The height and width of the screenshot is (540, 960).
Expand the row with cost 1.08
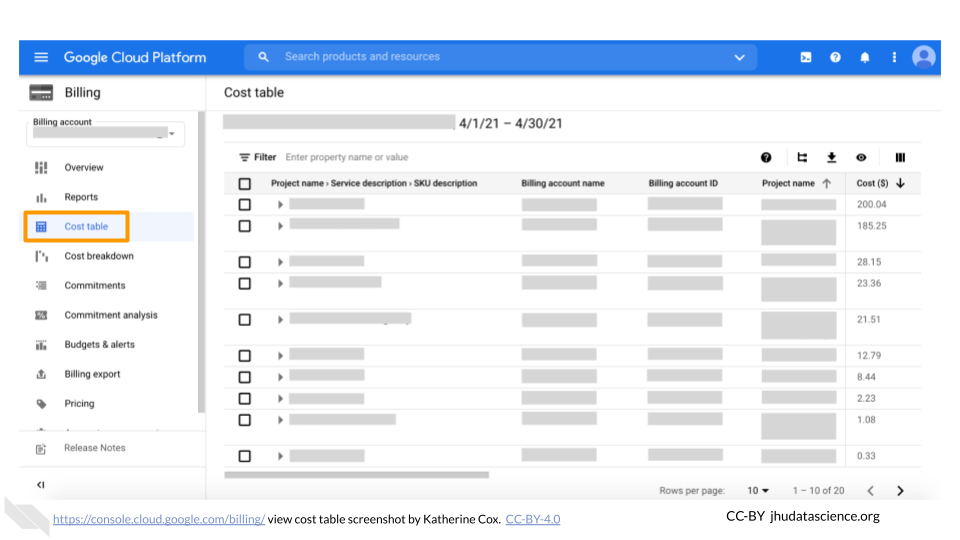click(x=280, y=420)
